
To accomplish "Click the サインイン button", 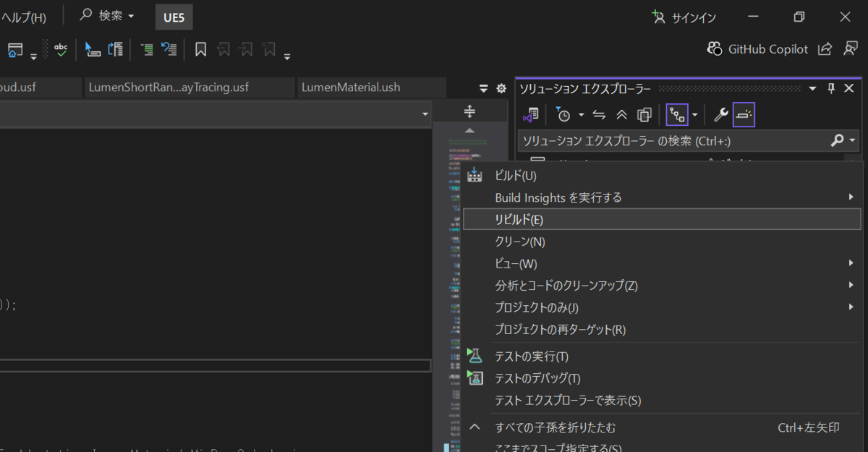I will 685,16.
